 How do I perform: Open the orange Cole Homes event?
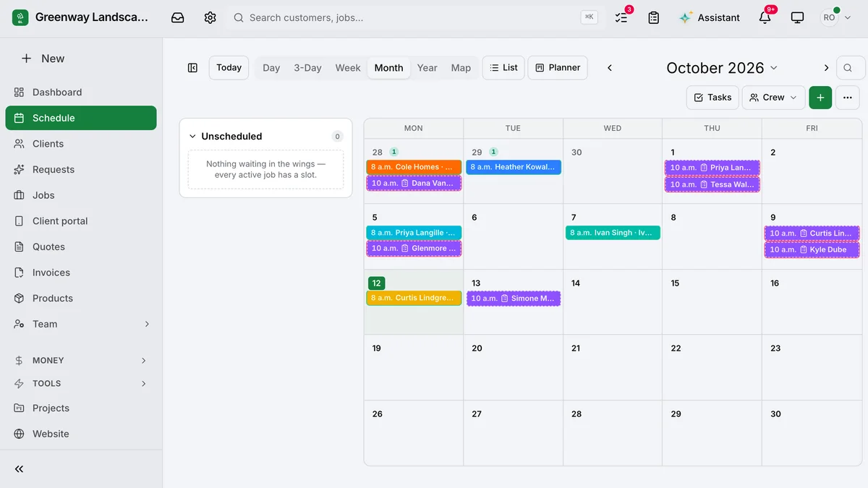[x=414, y=167]
